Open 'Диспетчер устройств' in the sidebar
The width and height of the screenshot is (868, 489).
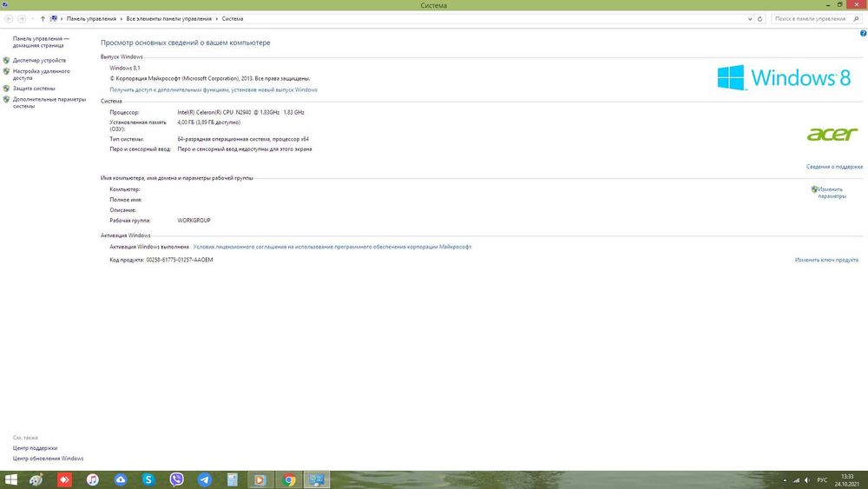click(39, 60)
